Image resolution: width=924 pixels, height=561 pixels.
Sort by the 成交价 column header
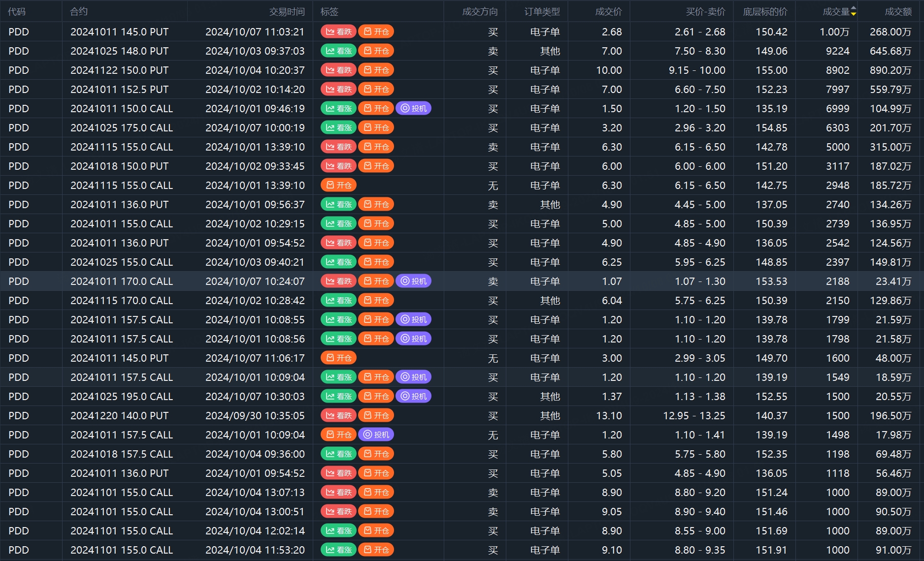point(609,11)
